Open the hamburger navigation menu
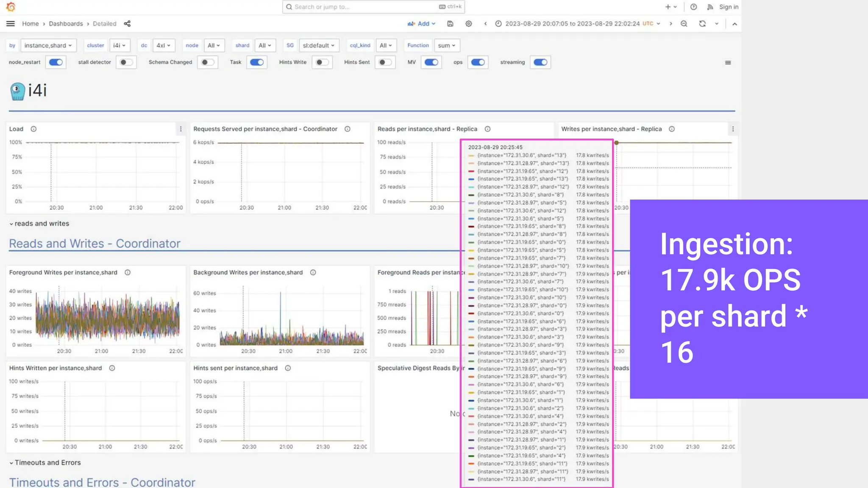Screen dimensions: 868x488 click(x=11, y=24)
